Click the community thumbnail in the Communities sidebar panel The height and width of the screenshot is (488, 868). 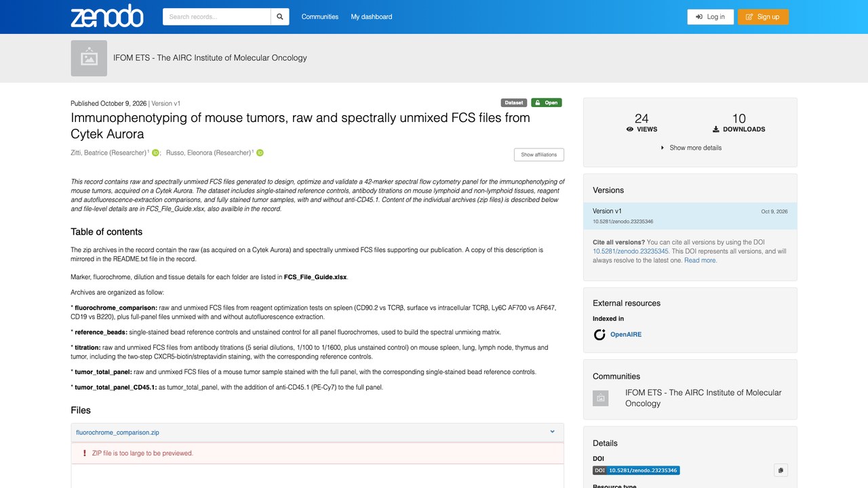601,398
